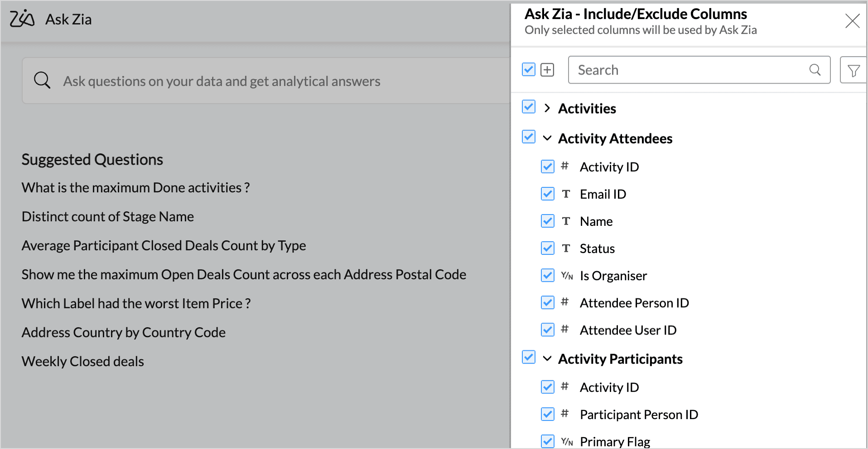
Task: Click the Ask Zia question input box
Action: (266, 81)
